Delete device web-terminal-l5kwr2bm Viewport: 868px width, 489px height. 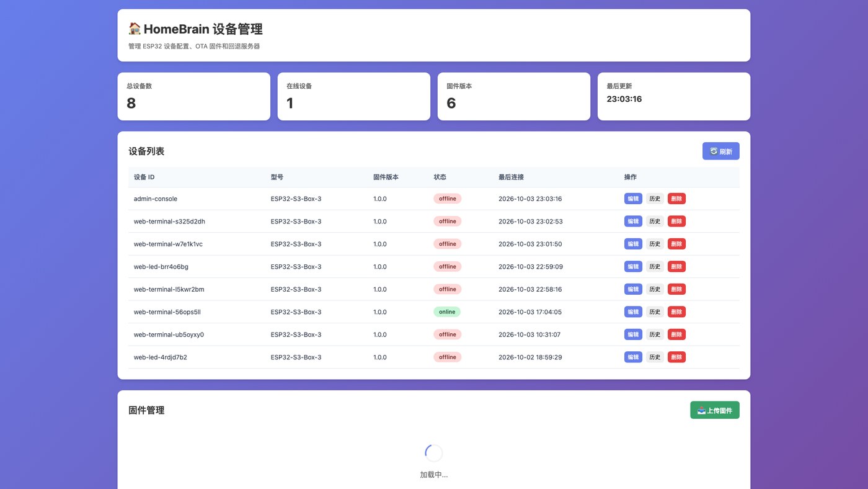point(676,289)
